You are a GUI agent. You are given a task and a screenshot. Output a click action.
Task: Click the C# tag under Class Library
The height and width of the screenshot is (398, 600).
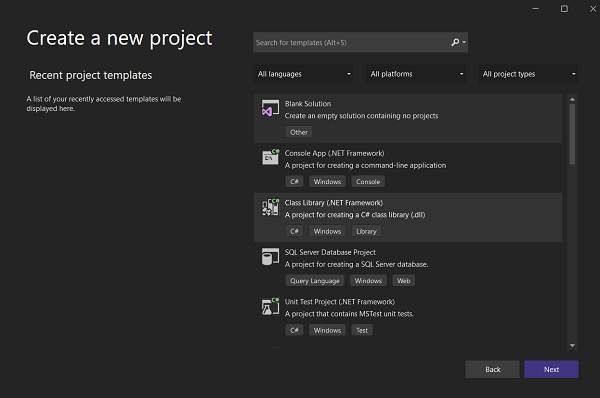294,231
